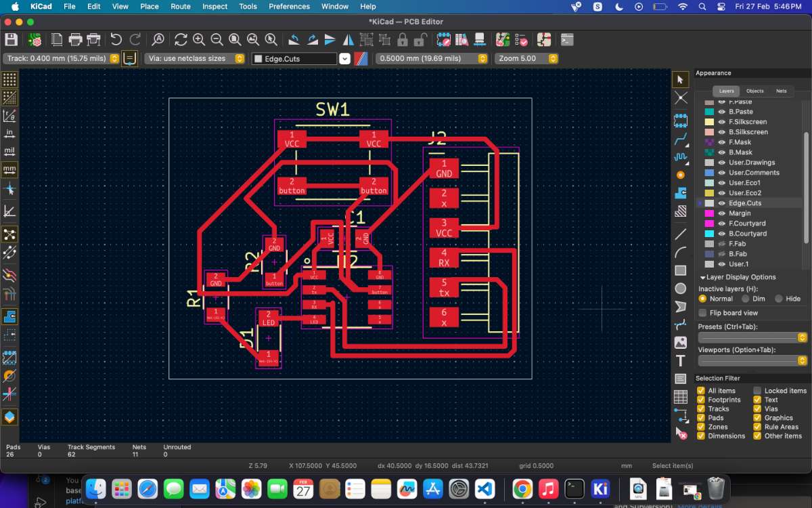
Task: Choose the Draw Circle tool
Action: [681, 289]
